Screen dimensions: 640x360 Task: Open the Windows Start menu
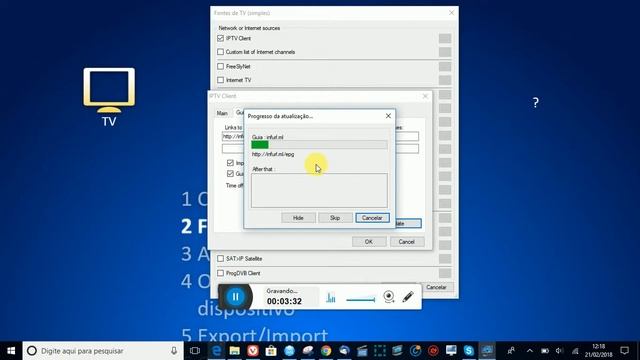point(11,351)
